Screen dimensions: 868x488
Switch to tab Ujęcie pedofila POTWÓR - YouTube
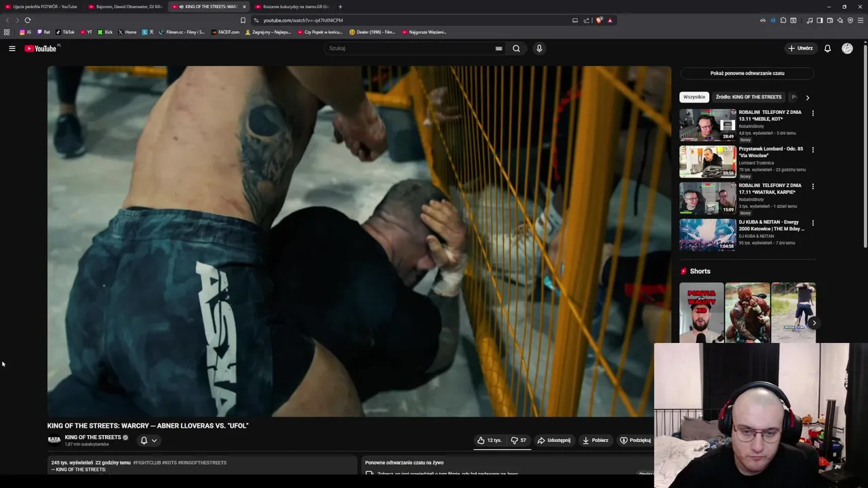pos(41,7)
